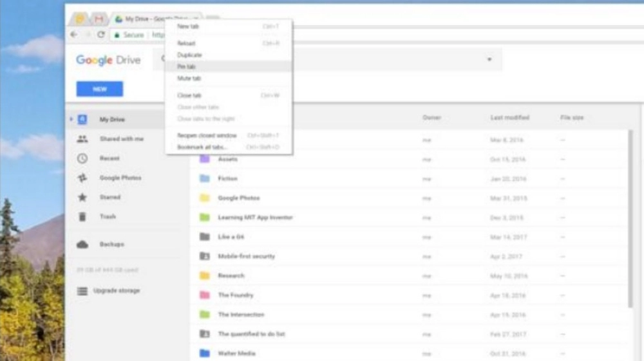Open the Google Photos pinwheel icon
The width and height of the screenshot is (644, 361).
pos(82,178)
